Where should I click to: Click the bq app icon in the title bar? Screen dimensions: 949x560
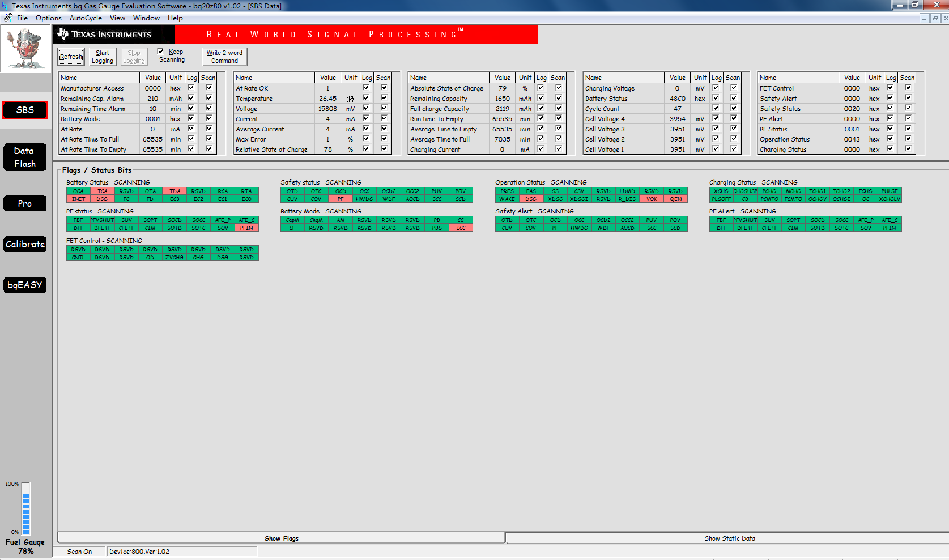[5, 6]
